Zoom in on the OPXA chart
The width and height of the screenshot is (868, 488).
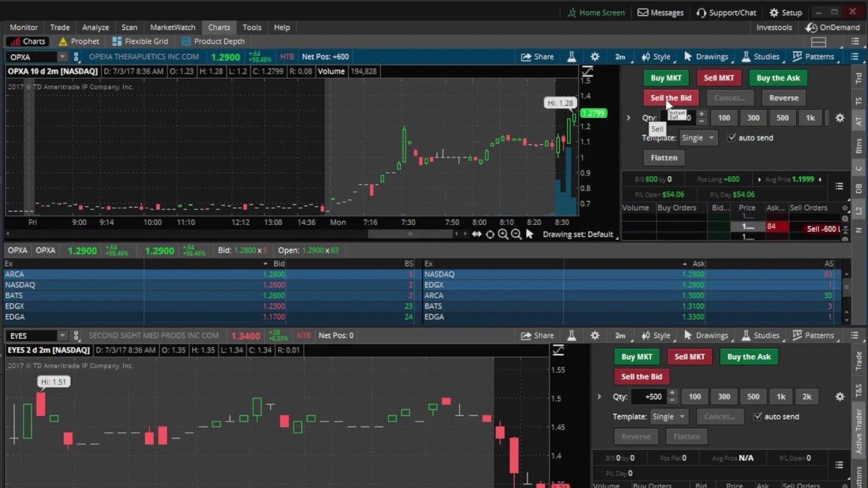pos(503,234)
